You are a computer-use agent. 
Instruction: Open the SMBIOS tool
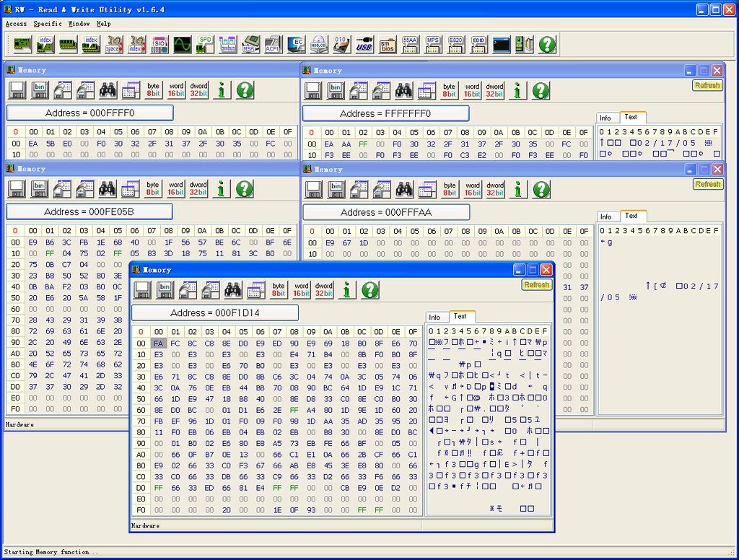[387, 44]
